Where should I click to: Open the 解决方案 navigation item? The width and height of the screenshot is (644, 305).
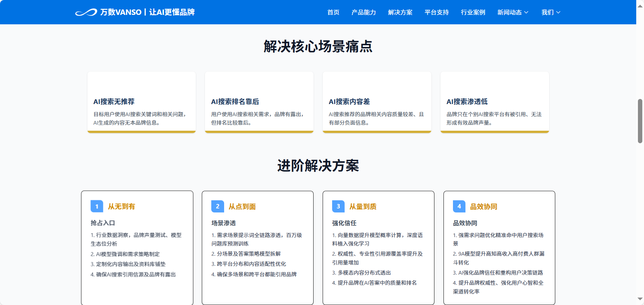[400, 12]
